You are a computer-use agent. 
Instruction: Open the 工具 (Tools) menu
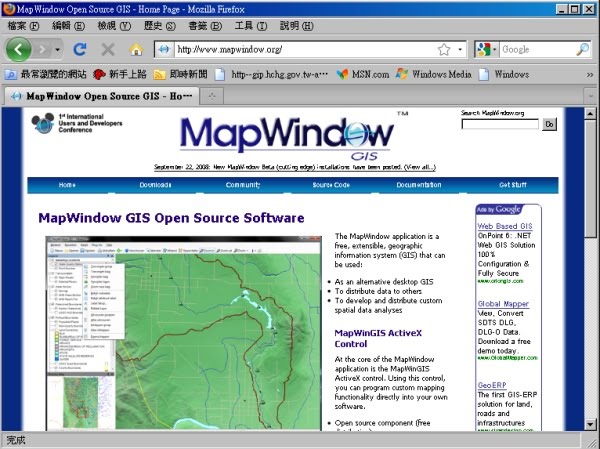(251, 26)
